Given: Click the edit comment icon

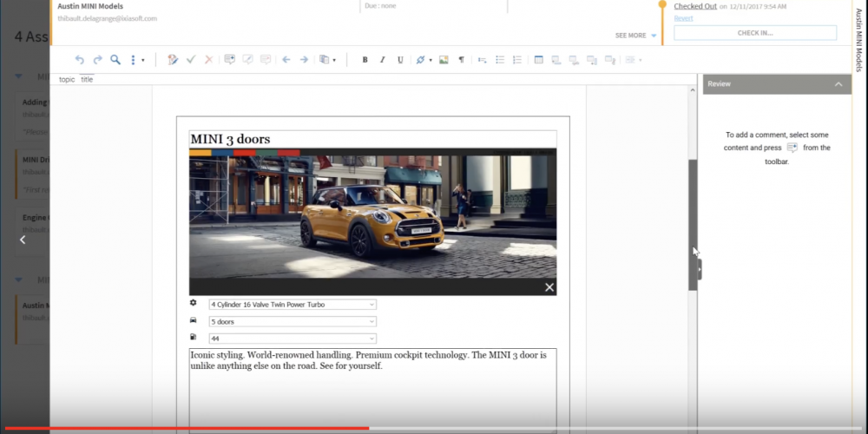Looking at the screenshot, I should pos(247,60).
